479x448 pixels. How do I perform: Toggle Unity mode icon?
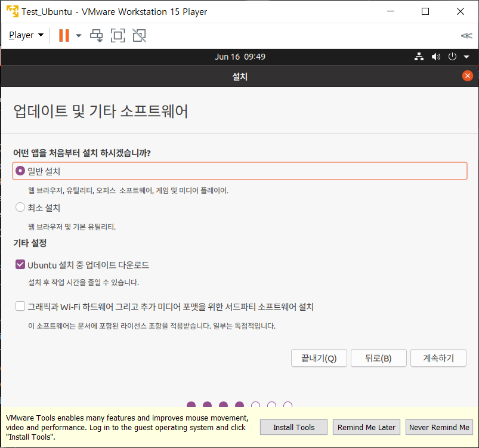point(140,35)
